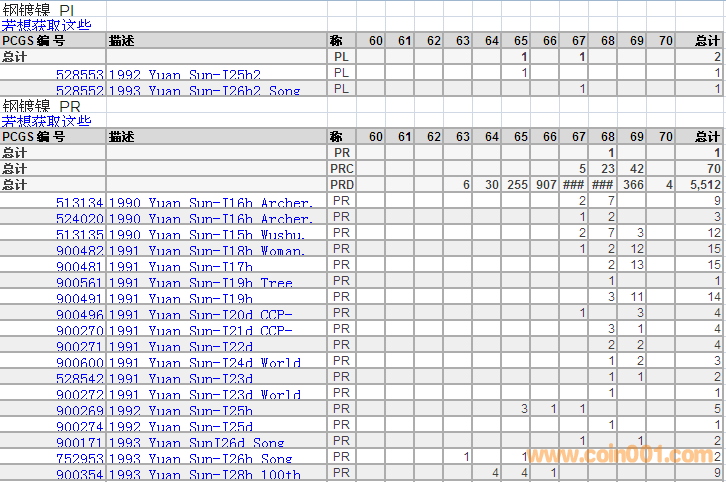Open the 1991 Yuan Sun-I18h Woman entry
The height and width of the screenshot is (482, 726).
(x=205, y=250)
